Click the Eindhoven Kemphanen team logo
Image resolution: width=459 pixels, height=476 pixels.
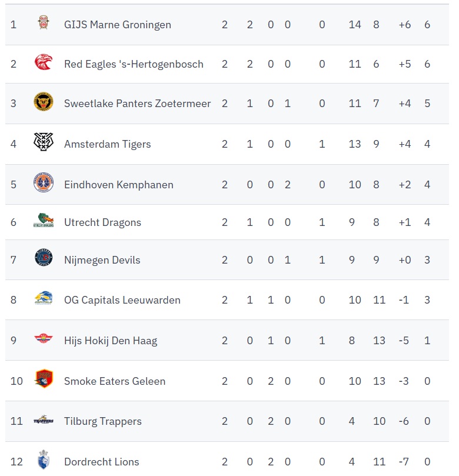click(x=43, y=184)
